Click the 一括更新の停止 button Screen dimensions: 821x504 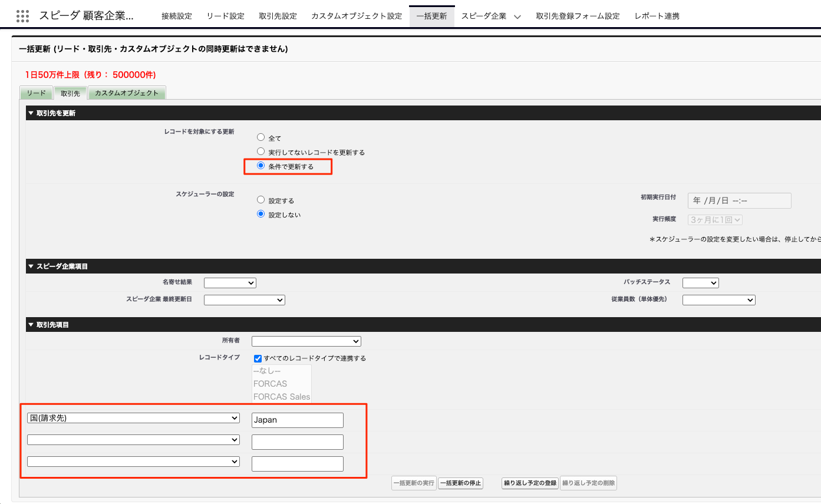[x=460, y=483]
